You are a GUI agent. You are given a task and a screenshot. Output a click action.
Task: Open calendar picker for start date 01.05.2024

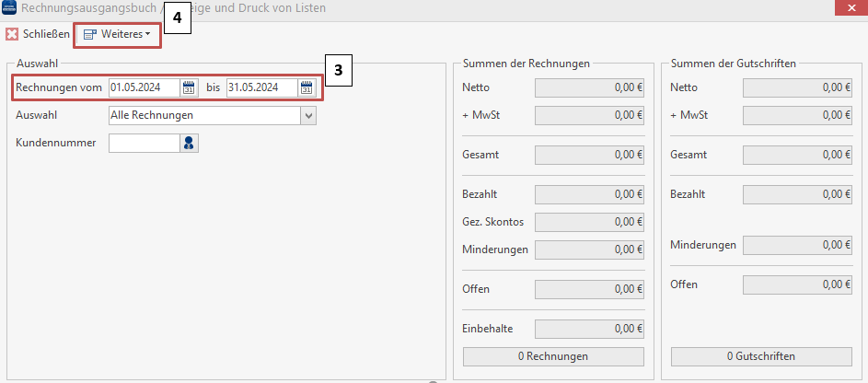[189, 87]
